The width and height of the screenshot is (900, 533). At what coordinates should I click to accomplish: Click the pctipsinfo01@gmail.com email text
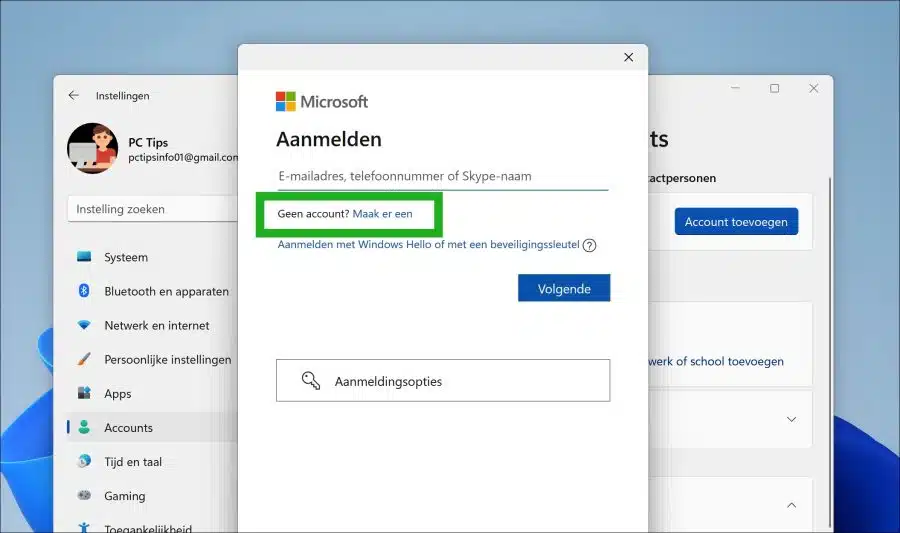click(x=183, y=157)
